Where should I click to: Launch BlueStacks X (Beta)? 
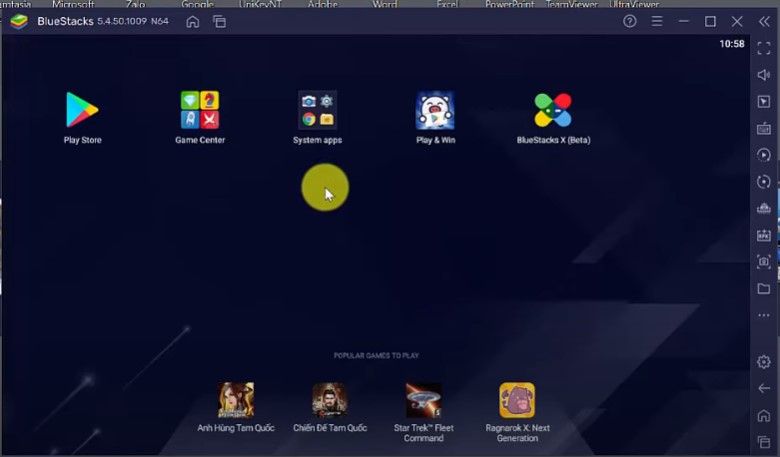[553, 110]
